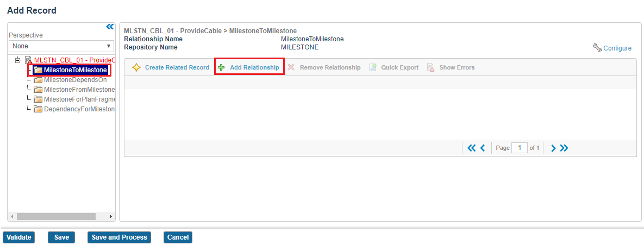Image resolution: width=644 pixels, height=245 pixels.
Task: Click Remove Relationship toolbar text
Action: [x=330, y=67]
